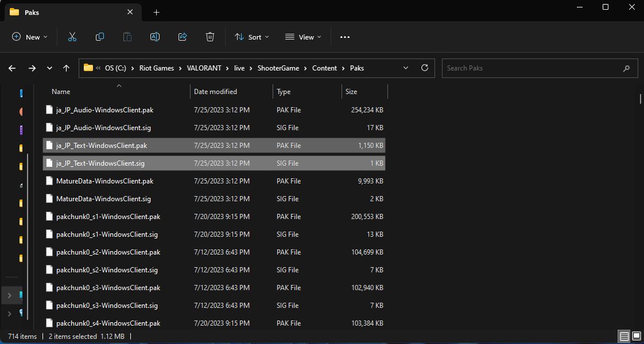Go back with the left arrow
Image resolution: width=644 pixels, height=344 pixels.
[x=12, y=68]
